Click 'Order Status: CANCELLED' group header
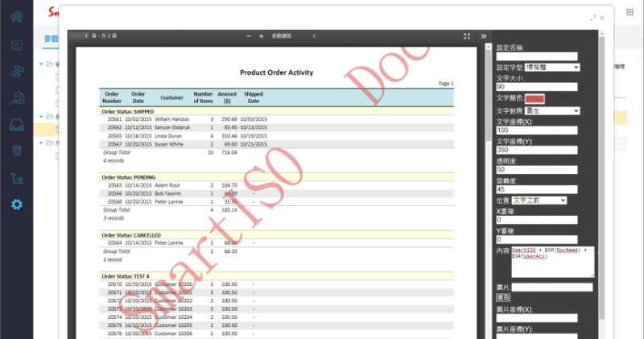Viewport: 644px width, 339px height. point(131,235)
